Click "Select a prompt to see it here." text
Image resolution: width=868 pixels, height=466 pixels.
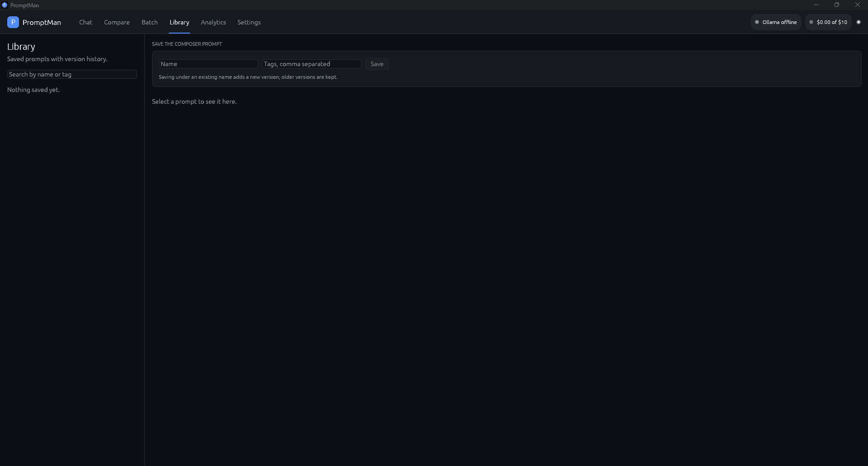coord(194,101)
